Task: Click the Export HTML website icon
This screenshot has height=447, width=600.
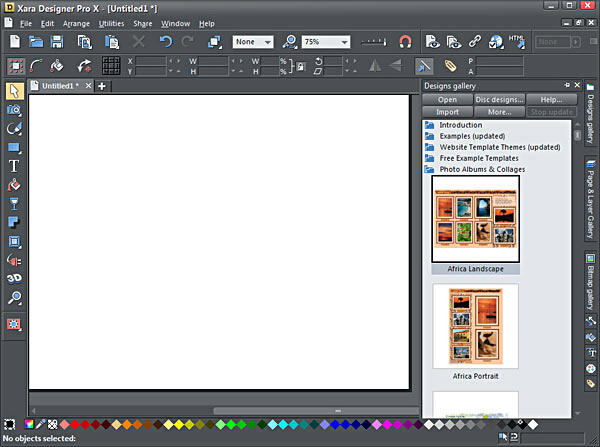Action: [x=517, y=41]
